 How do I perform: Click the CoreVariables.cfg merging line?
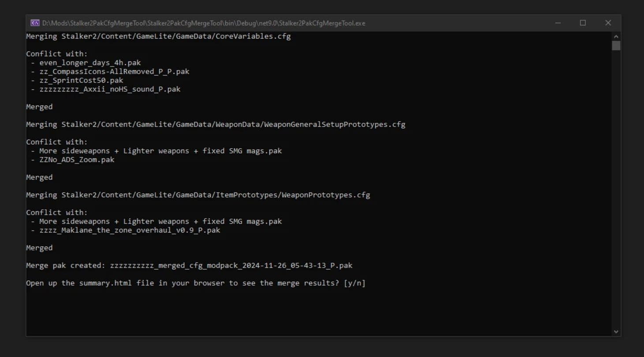tap(158, 36)
